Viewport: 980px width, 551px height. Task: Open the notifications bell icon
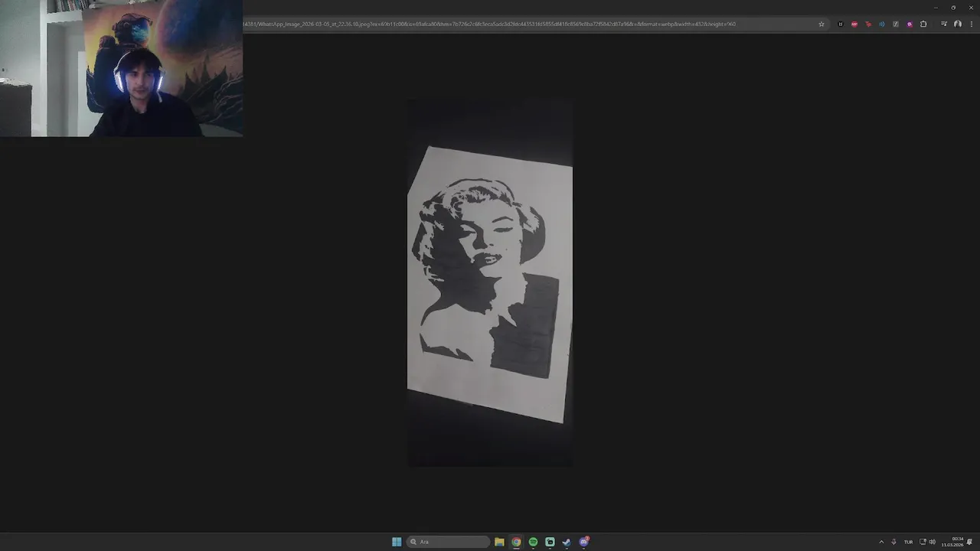pyautogui.click(x=969, y=542)
